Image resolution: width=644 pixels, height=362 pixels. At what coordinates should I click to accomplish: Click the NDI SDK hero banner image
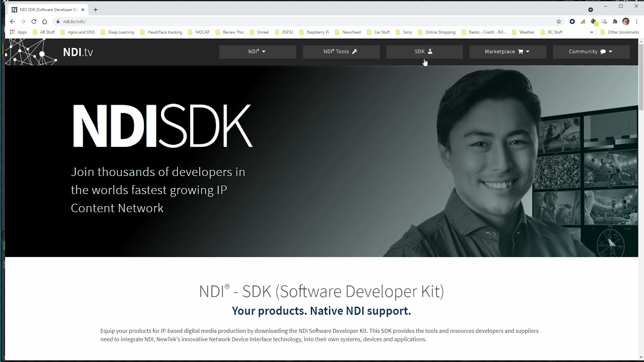(x=321, y=161)
